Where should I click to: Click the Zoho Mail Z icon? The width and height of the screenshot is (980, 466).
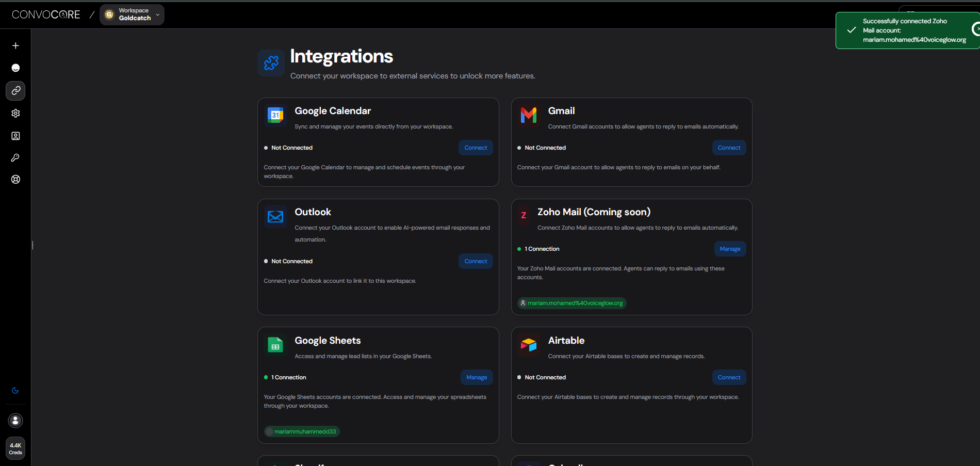coord(524,216)
